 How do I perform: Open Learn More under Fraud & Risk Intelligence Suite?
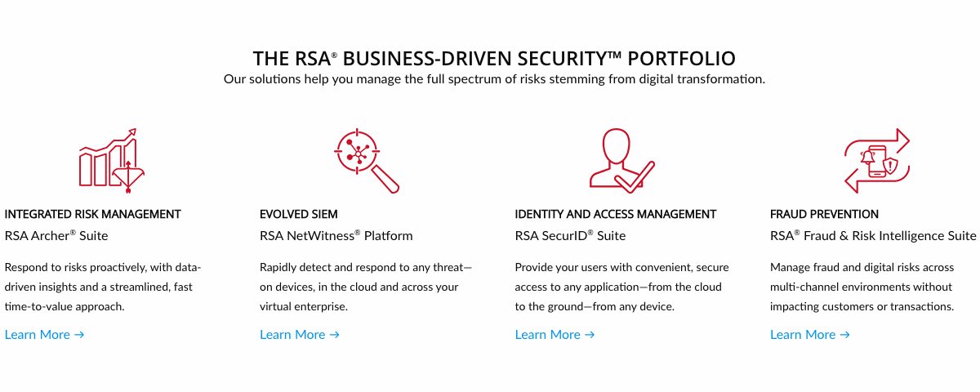point(810,334)
